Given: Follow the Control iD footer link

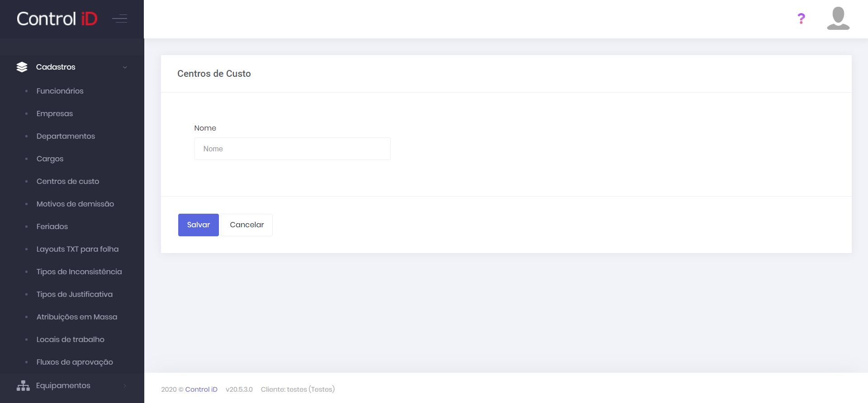Looking at the screenshot, I should [201, 389].
